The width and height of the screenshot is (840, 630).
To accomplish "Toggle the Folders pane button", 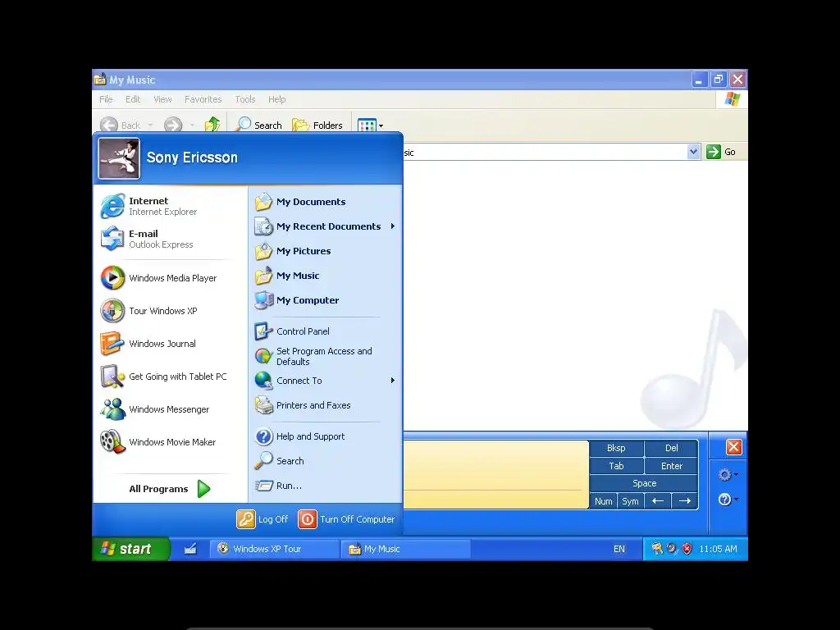I will click(317, 125).
